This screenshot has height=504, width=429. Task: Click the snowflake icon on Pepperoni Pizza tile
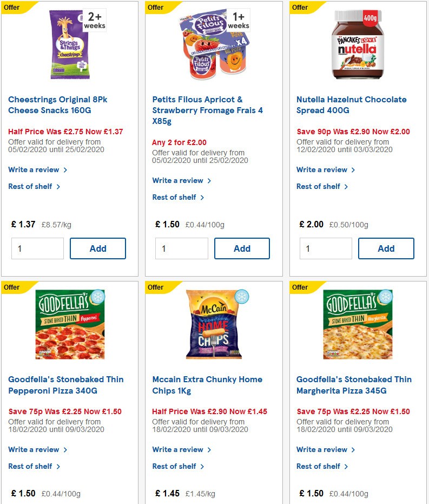coord(97,297)
